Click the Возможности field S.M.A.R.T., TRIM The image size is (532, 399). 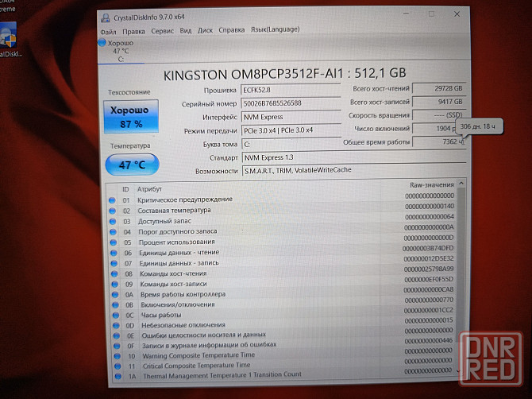[354, 170]
